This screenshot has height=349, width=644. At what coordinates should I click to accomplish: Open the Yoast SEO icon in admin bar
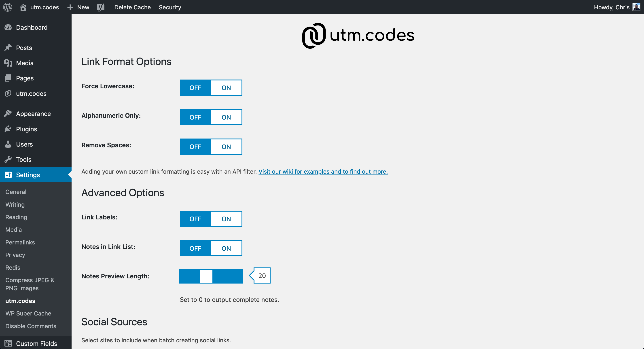(x=100, y=7)
